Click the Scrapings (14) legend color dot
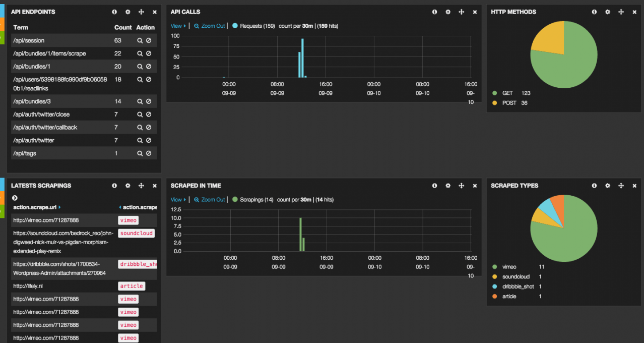The height and width of the screenshot is (343, 644). [235, 200]
